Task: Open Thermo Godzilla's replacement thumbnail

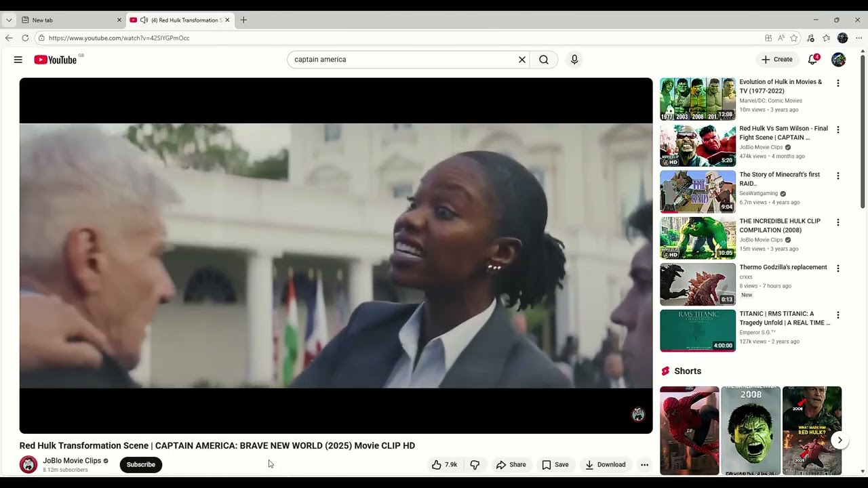Action: tap(698, 285)
